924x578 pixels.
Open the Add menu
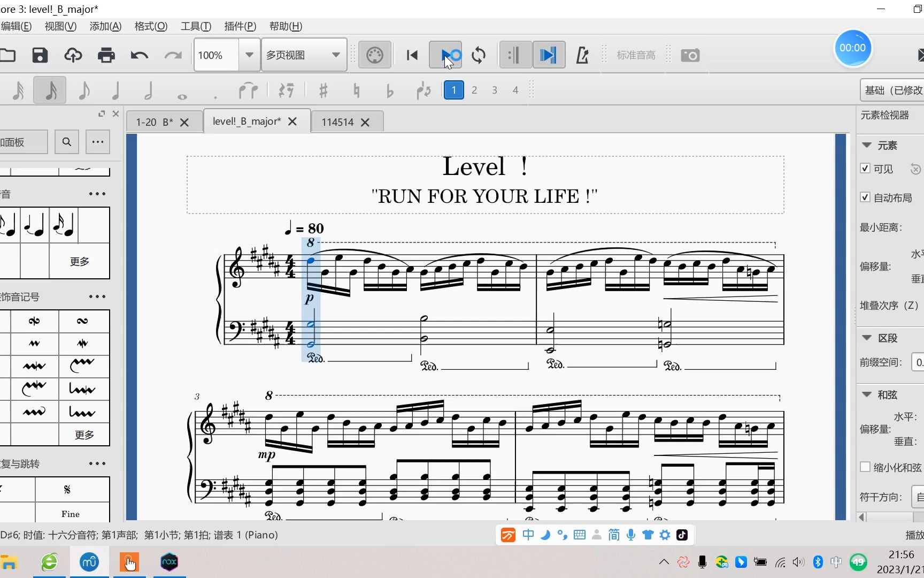point(105,26)
